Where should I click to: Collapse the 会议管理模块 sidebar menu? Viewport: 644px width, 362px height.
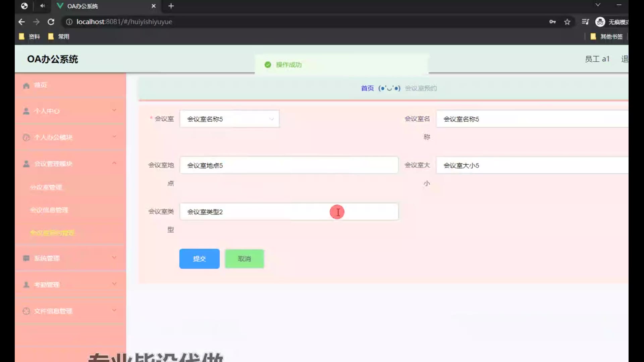[x=70, y=164]
